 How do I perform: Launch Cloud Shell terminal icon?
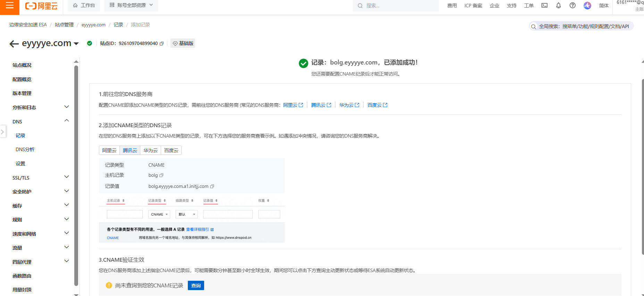coord(544,6)
